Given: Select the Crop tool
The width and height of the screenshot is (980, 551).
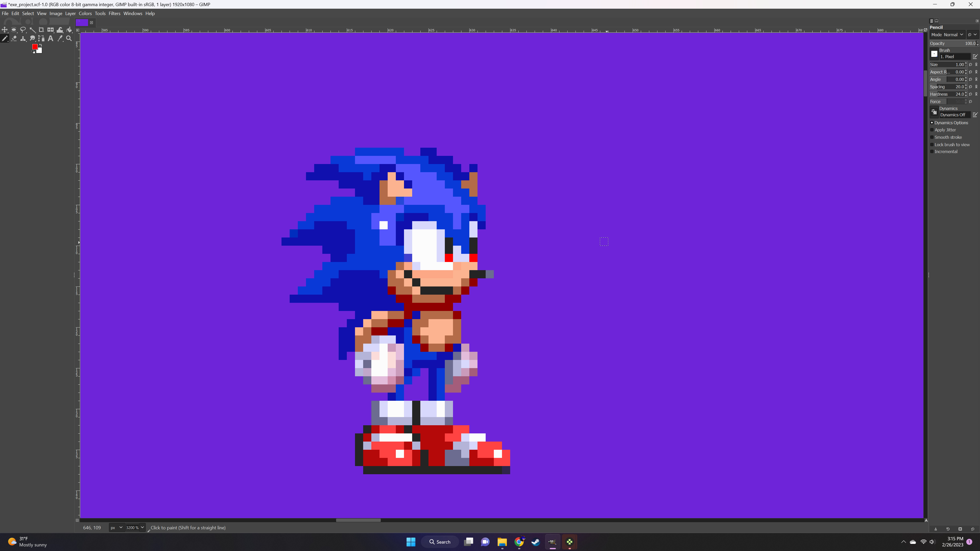Looking at the screenshot, I should (x=41, y=30).
